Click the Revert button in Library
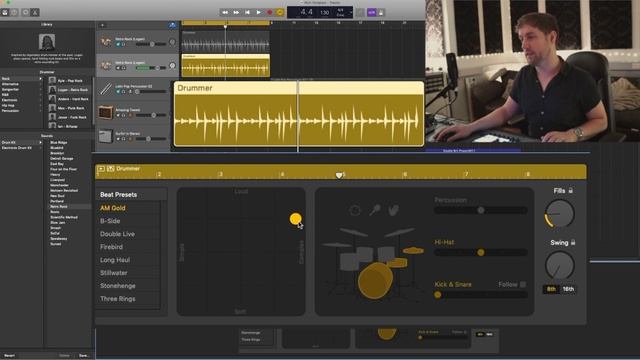 click(9, 356)
